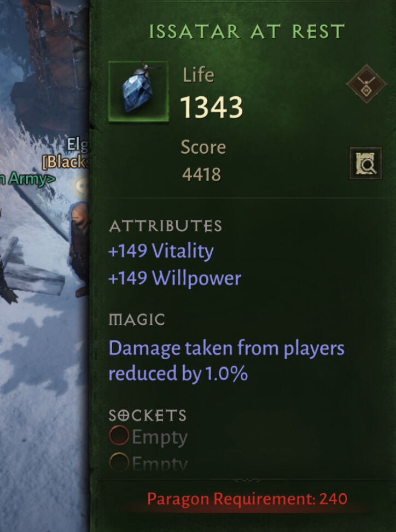The height and width of the screenshot is (532, 396).
Task: Click the player name tag near Army
Action: pyautogui.click(x=77, y=145)
